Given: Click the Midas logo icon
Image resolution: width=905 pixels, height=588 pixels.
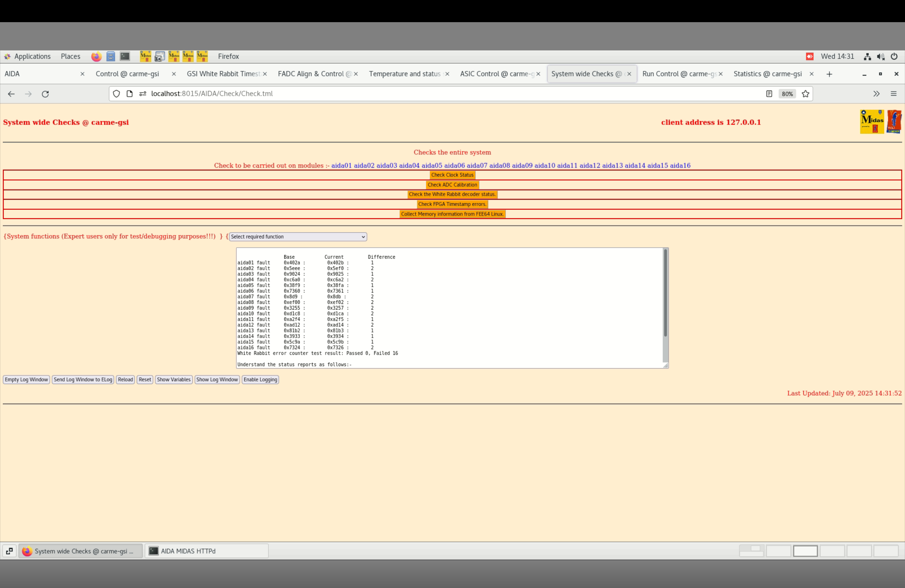Looking at the screenshot, I should 872,122.
